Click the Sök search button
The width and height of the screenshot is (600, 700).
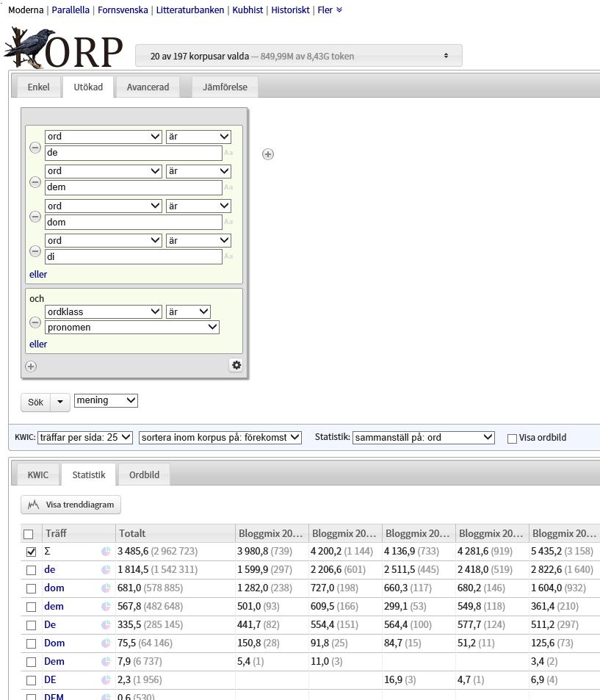[x=36, y=403]
